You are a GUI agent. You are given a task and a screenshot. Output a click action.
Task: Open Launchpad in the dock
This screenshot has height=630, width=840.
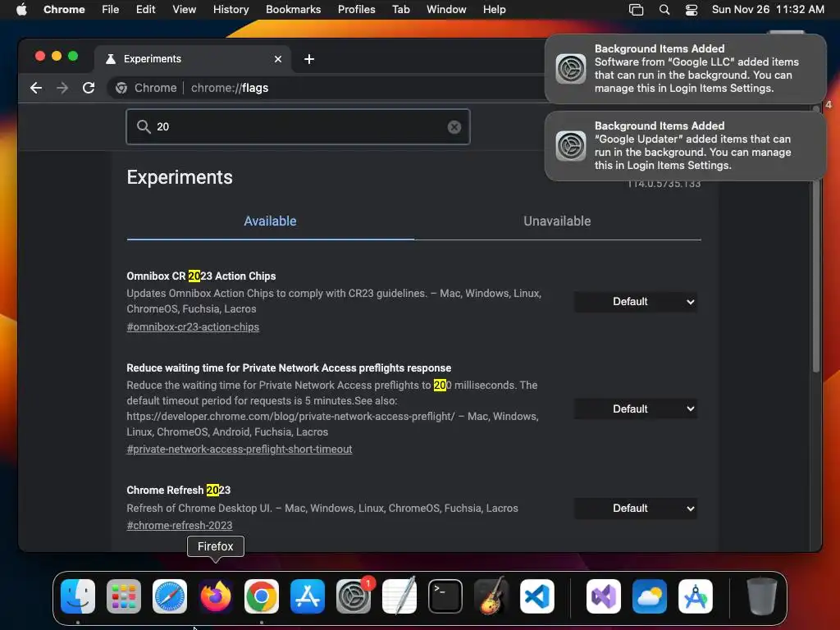pyautogui.click(x=124, y=596)
